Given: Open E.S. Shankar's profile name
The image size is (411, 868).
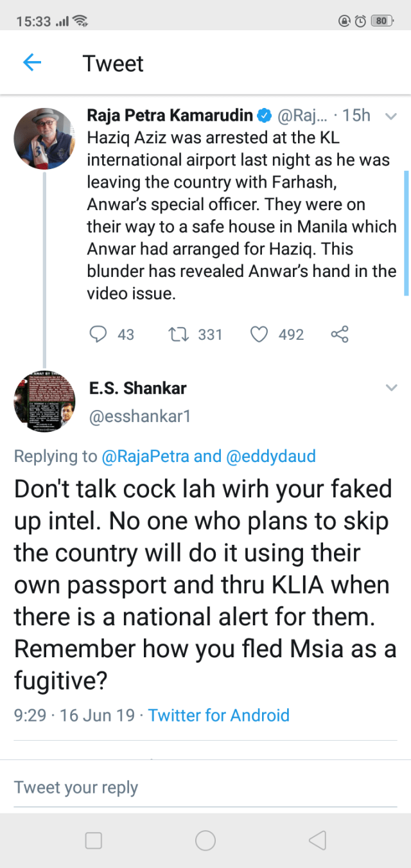Looking at the screenshot, I should coord(137,388).
